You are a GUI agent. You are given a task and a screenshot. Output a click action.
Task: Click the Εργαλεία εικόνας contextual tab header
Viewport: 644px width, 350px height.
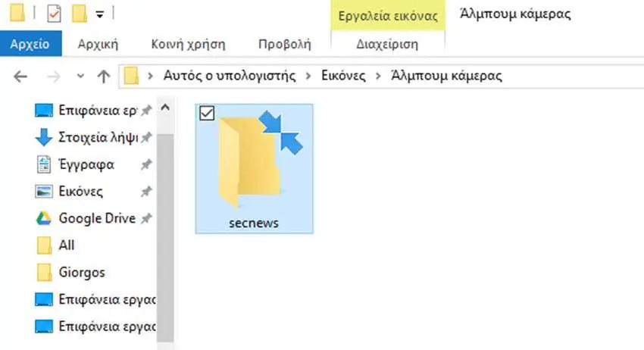388,16
